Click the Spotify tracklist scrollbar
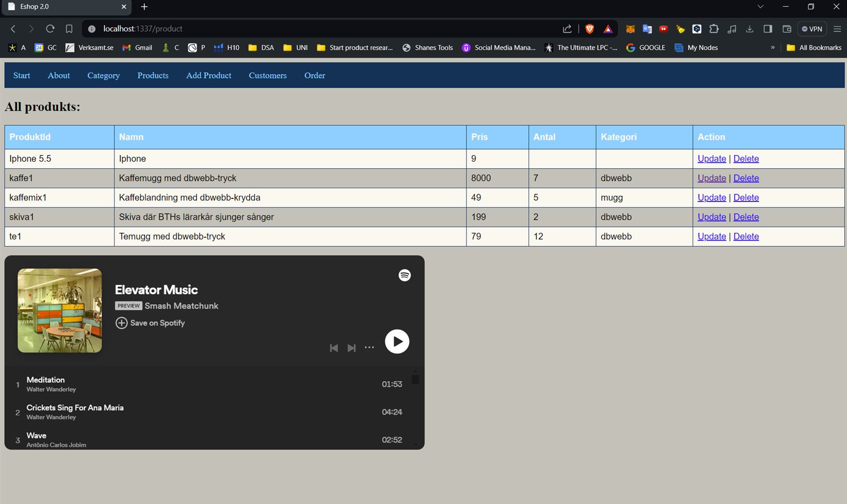 pyautogui.click(x=416, y=379)
